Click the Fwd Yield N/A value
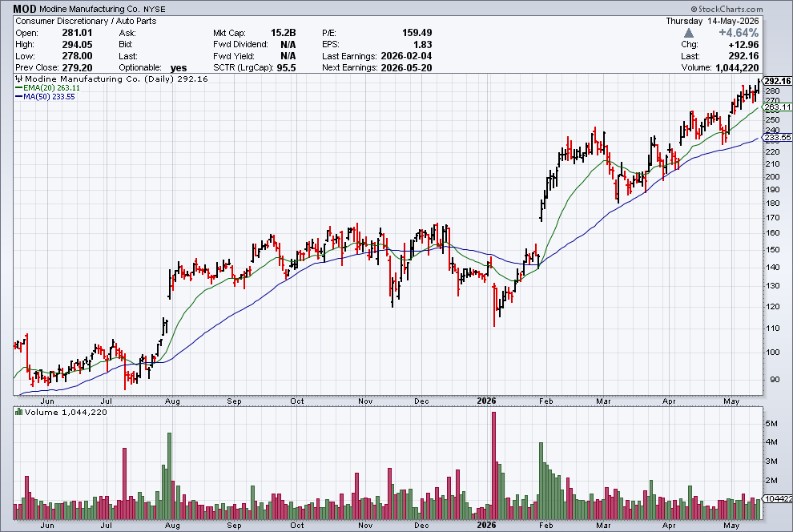 pyautogui.click(x=288, y=56)
